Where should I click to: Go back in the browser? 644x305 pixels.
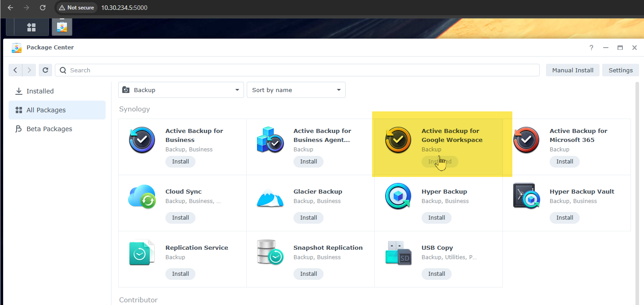point(10,8)
